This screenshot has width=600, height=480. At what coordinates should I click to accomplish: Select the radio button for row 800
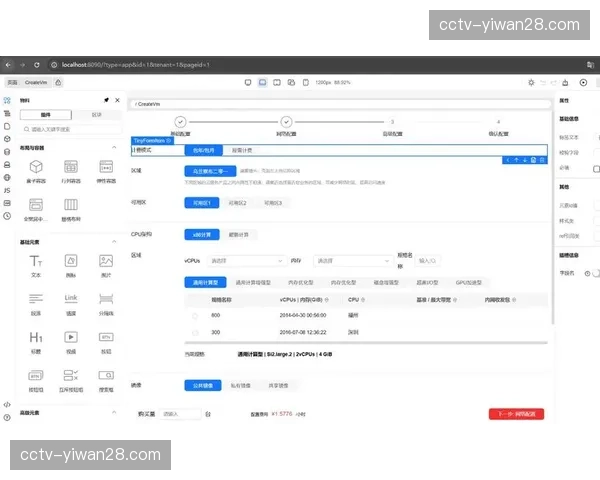195,316
